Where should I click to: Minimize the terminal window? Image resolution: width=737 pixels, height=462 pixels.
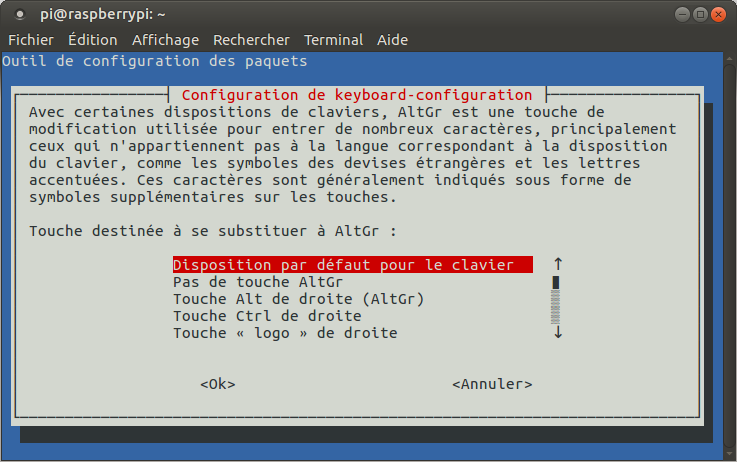tap(681, 14)
